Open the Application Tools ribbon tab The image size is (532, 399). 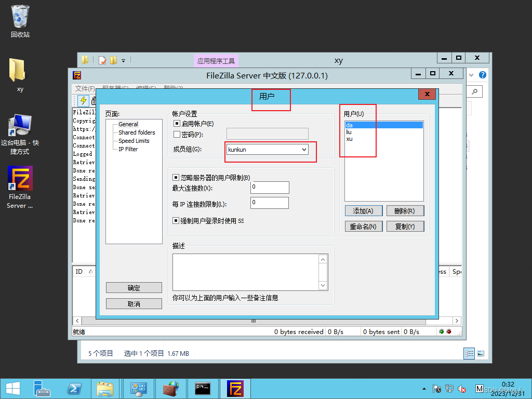point(216,61)
